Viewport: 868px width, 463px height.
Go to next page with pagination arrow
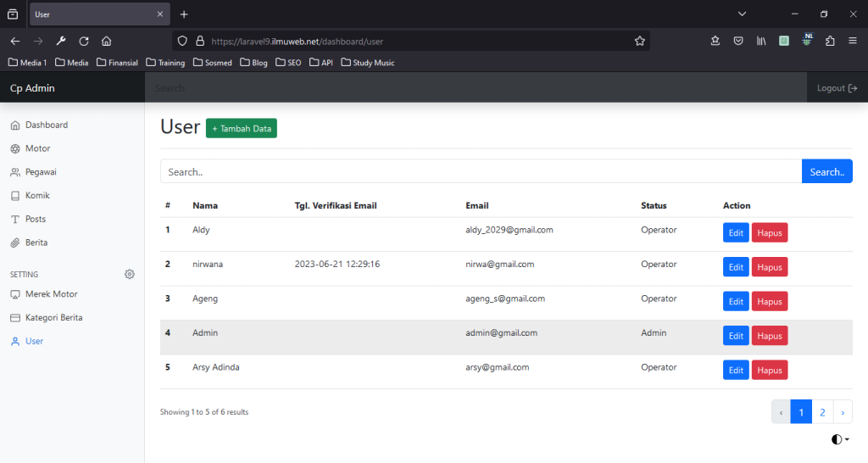[843, 412]
